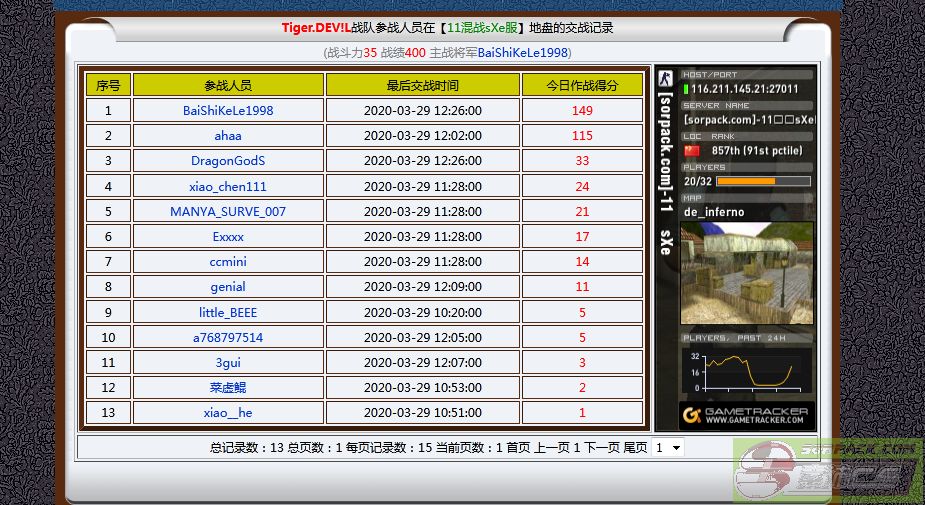This screenshot has width=925, height=505.
Task: Open the page number dropdown
Action: coord(667,448)
